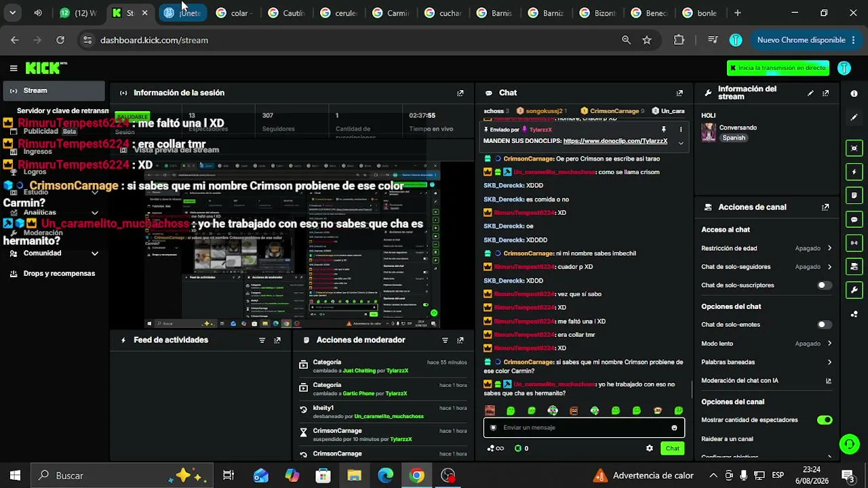Screen dimensions: 868x488
Task: Expand Restricción de edad setting
Action: (766, 248)
